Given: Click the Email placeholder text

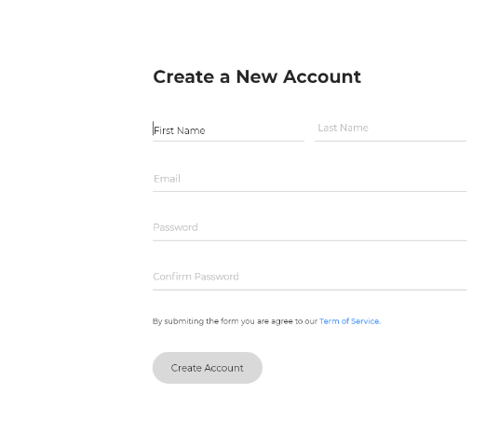Looking at the screenshot, I should click(x=167, y=179).
